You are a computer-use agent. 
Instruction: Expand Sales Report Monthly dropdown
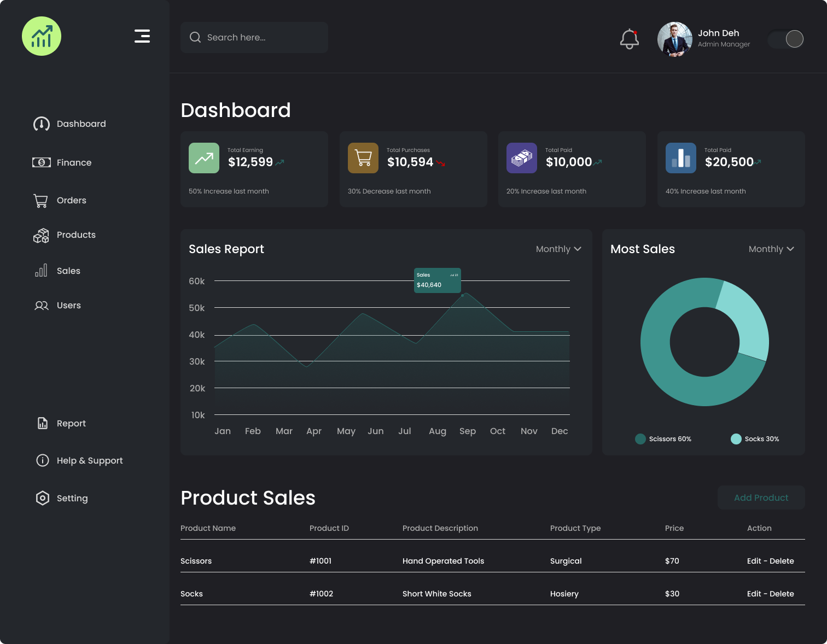pyautogui.click(x=558, y=249)
